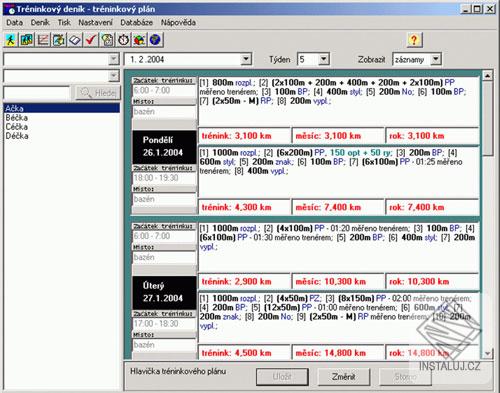Screen dimensions: 500x393
Task: Expand the first empty combo box on the left
Action: (x=114, y=59)
